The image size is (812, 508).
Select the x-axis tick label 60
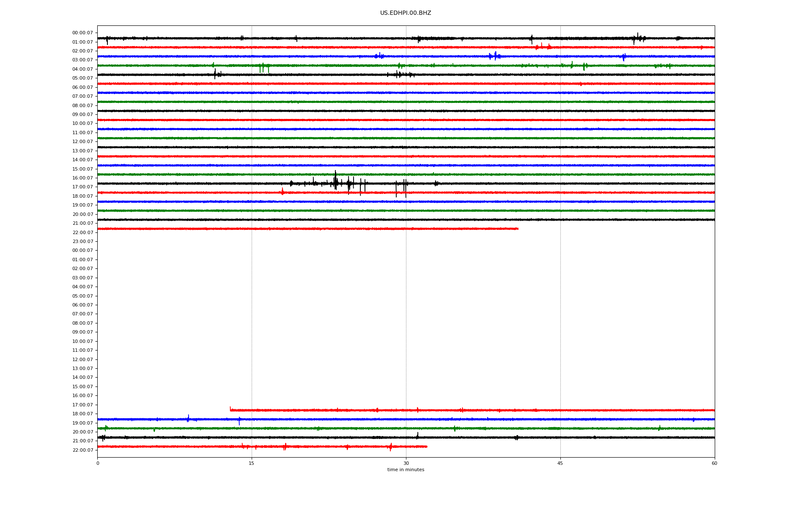click(714, 463)
